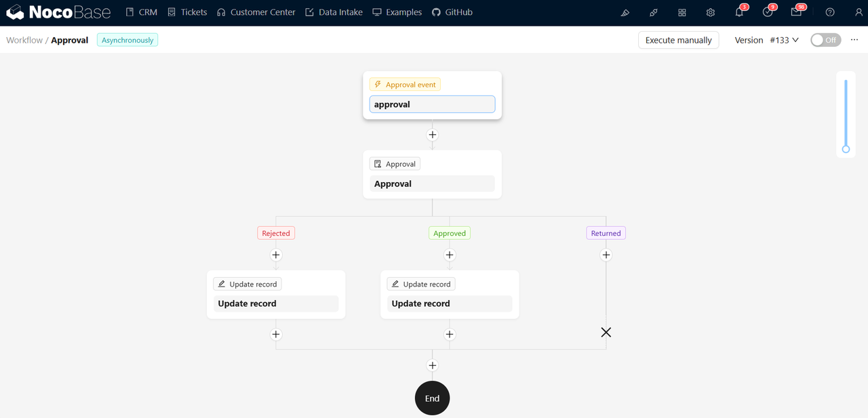Click Update record tag in Approved branch
The height and width of the screenshot is (418, 868).
pyautogui.click(x=420, y=285)
